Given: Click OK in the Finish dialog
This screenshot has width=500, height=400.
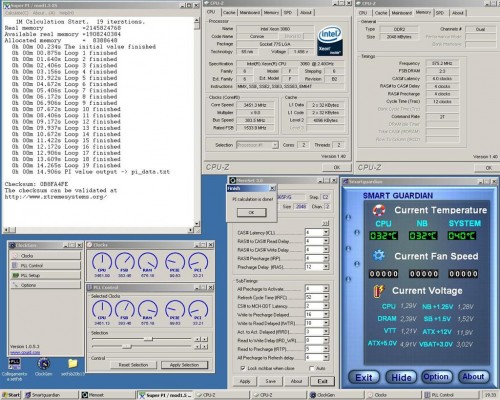Looking at the screenshot, I should tap(252, 212).
